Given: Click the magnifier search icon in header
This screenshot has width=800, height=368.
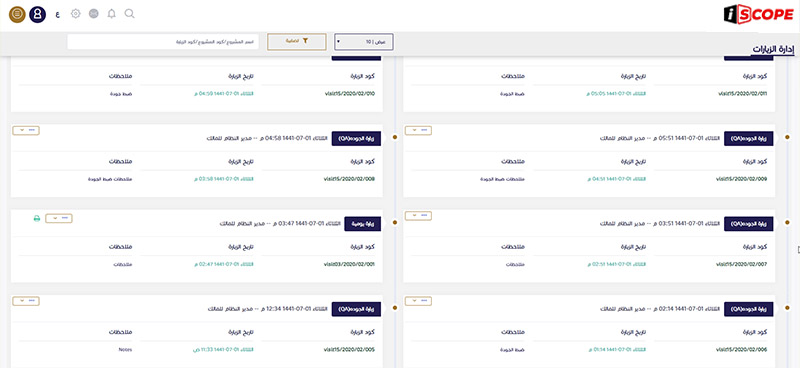Looking at the screenshot, I should coord(130,14).
